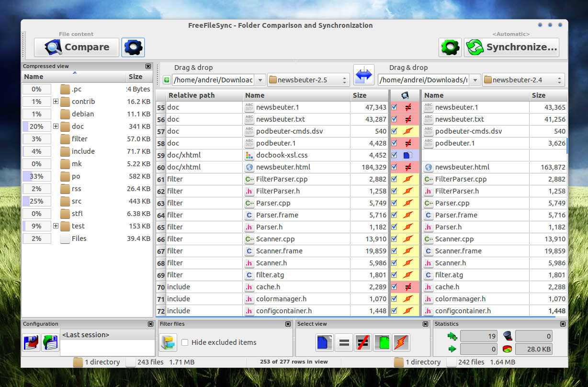Select row number 59 header

click(x=160, y=155)
